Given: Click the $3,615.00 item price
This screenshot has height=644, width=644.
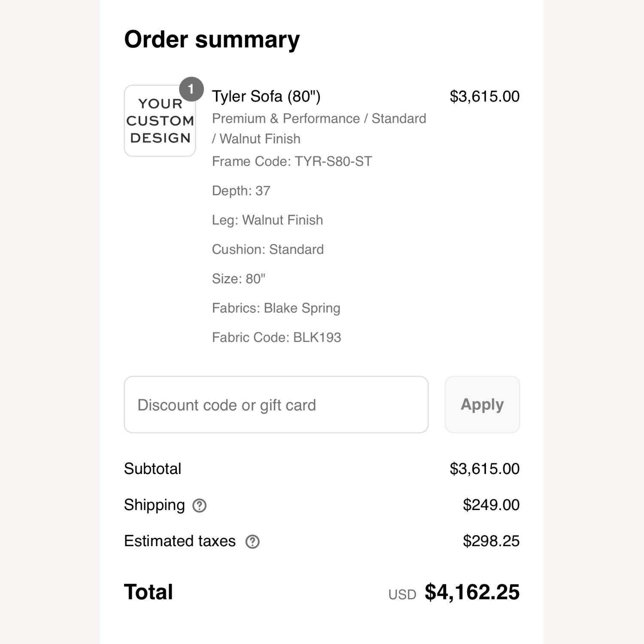Looking at the screenshot, I should click(x=484, y=96).
